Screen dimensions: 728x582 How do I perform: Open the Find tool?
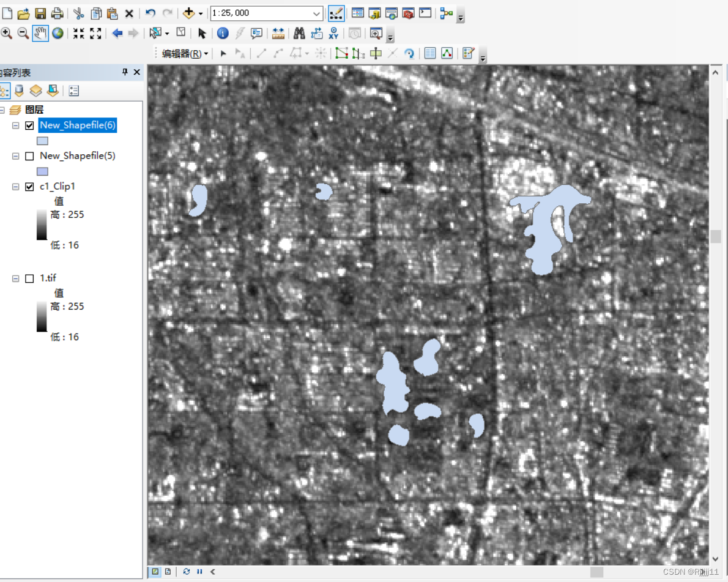298,33
